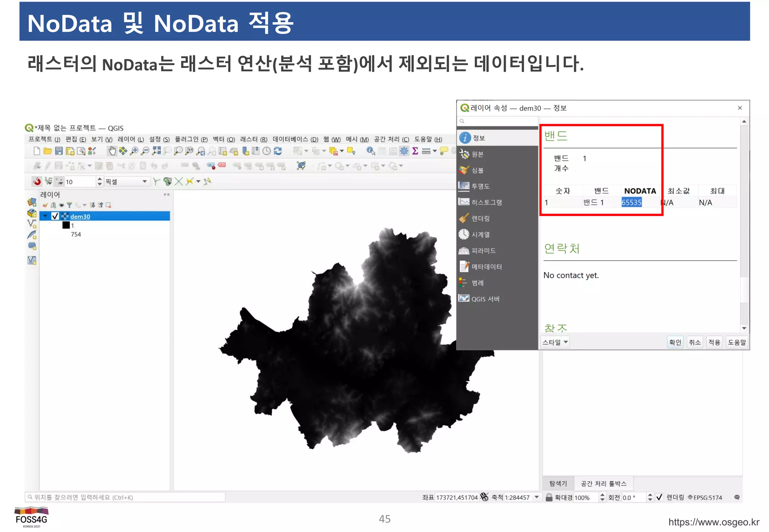Filter the legend with the funnel icon
This screenshot has width=769, height=532.
(x=69, y=205)
